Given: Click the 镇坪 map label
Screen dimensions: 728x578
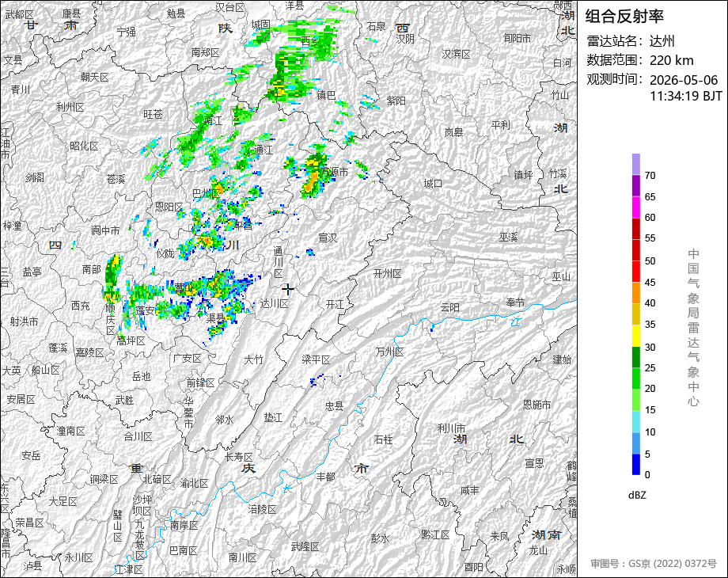Looking at the screenshot, I should pyautogui.click(x=523, y=175).
